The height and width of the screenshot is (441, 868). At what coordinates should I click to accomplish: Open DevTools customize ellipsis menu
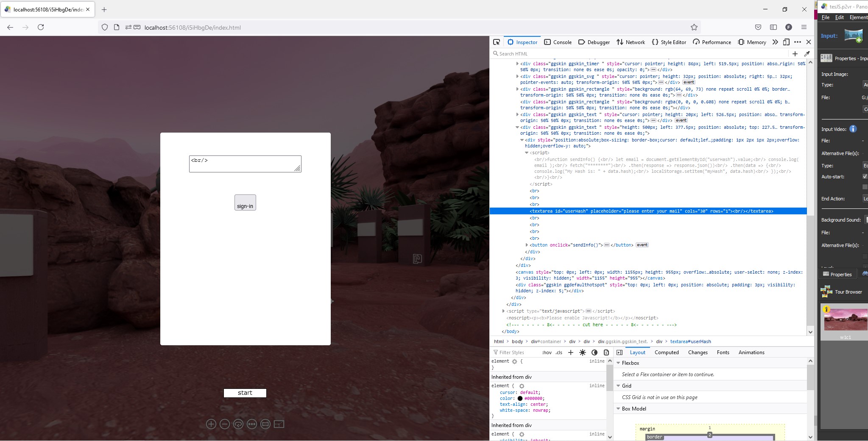click(798, 42)
